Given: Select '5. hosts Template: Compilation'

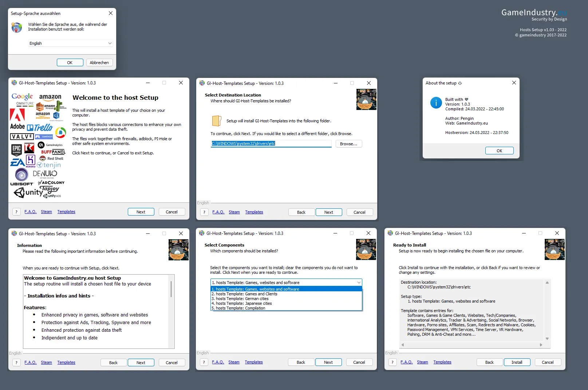Looking at the screenshot, I should click(x=286, y=308).
